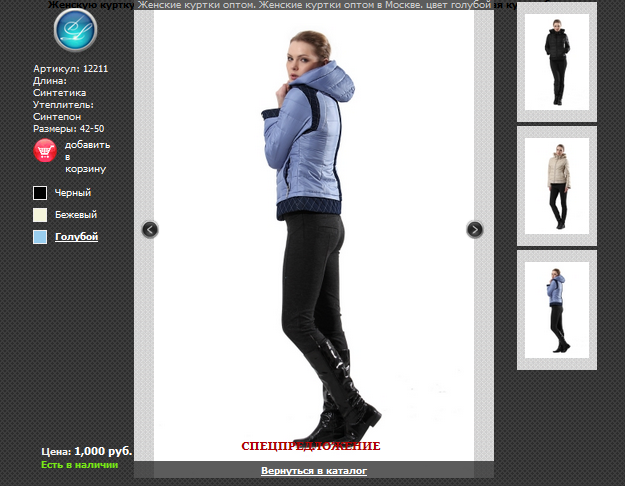The width and height of the screenshot is (625, 486).
Task: Click 'СПЕЦПРЕДЛОЖЕНИЕ' red label
Action: tap(311, 446)
